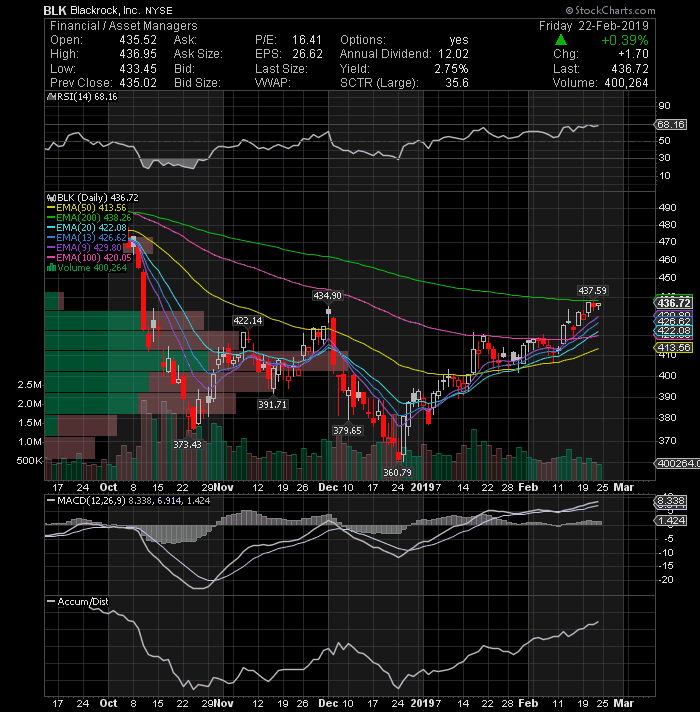Click the Last 436.72 header value
This screenshot has width=700, height=712.
[x=630, y=69]
